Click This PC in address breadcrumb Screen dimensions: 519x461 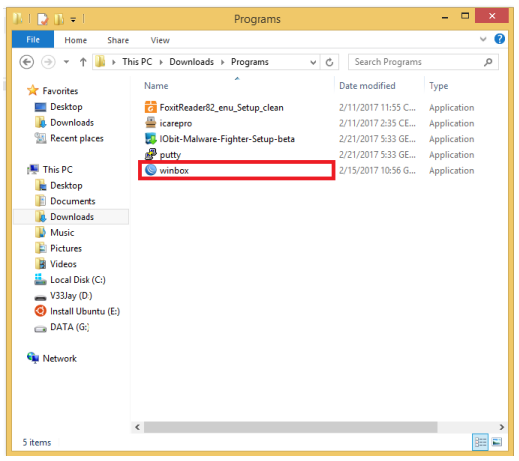(x=137, y=62)
